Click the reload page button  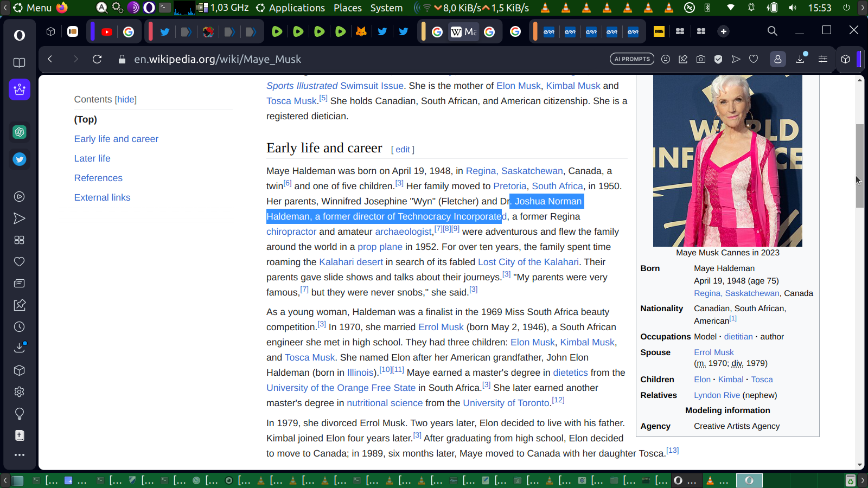pos(97,59)
